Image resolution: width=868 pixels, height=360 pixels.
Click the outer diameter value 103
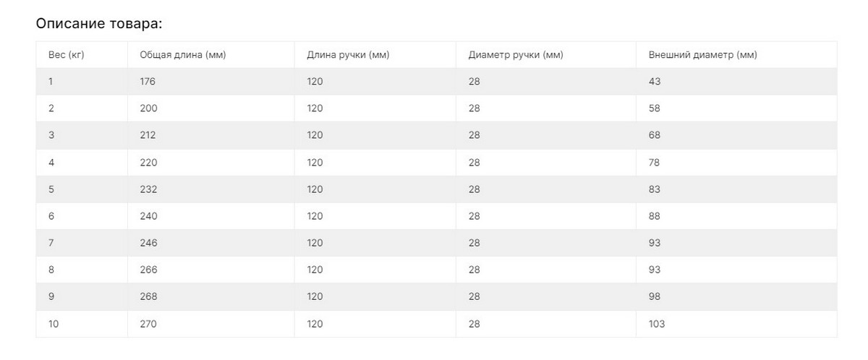[657, 324]
